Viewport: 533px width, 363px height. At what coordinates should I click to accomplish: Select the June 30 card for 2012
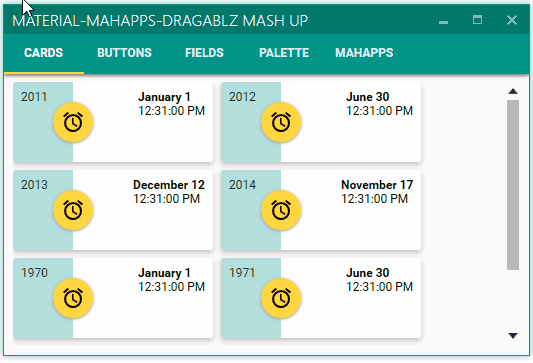tap(321, 122)
